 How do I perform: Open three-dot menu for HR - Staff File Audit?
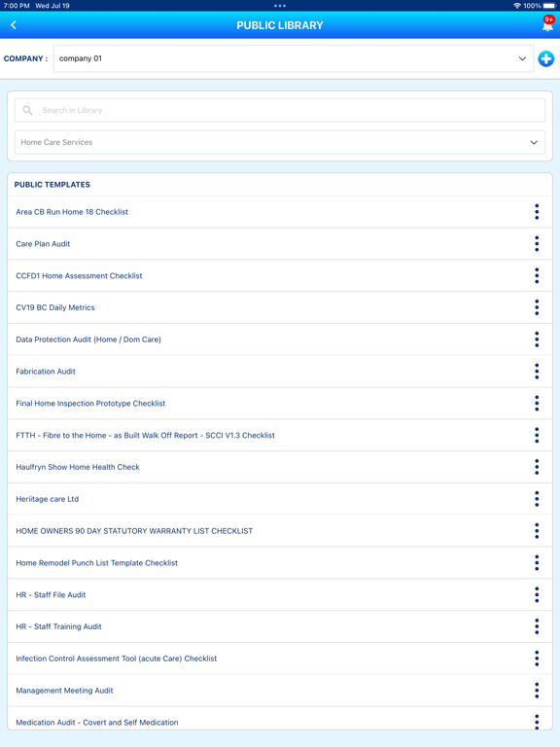[x=537, y=595]
